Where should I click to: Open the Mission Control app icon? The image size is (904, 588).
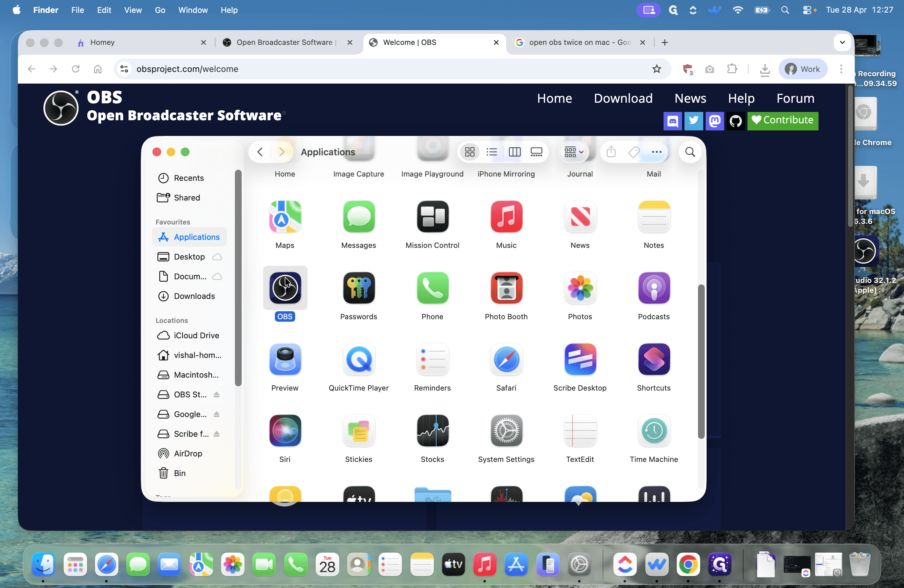pos(432,217)
